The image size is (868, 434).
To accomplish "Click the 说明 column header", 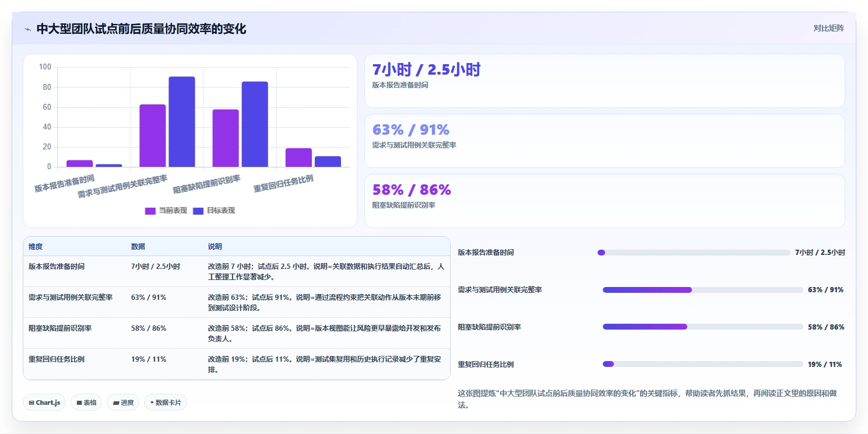I will click(215, 247).
